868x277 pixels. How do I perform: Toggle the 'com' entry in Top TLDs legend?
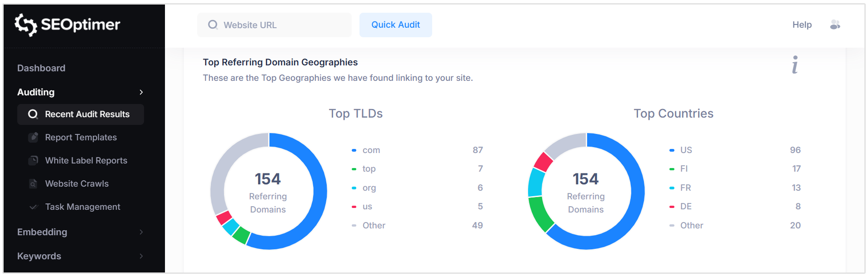pos(370,150)
